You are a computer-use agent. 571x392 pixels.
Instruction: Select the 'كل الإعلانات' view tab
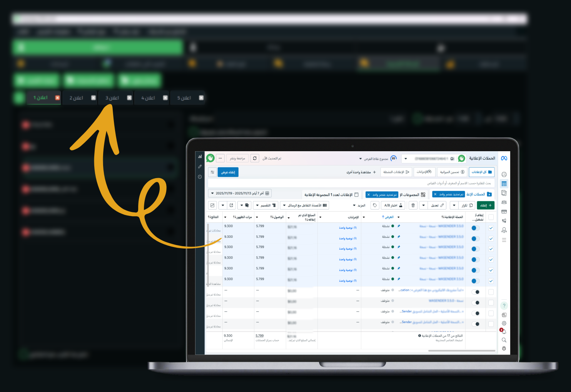pos(481,172)
